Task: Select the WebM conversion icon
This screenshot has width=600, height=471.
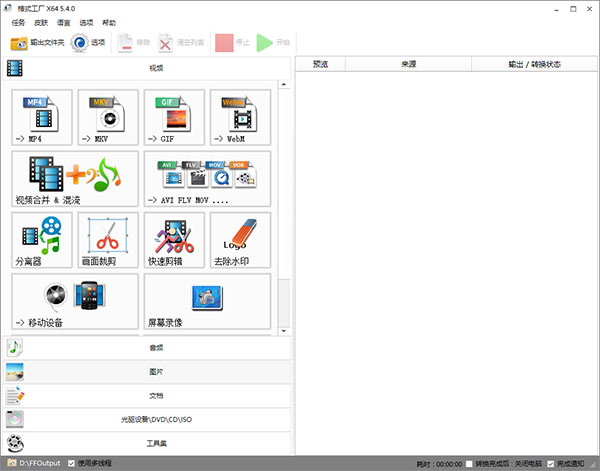Action: [240, 117]
